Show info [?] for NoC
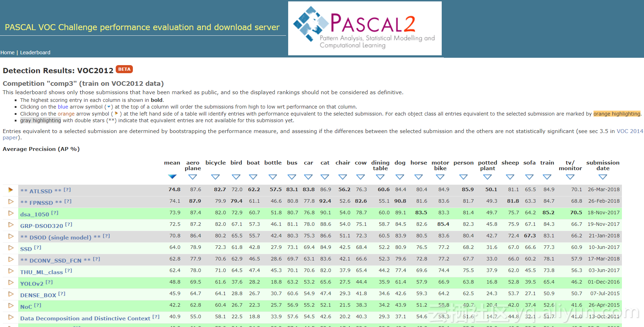 click(38, 305)
